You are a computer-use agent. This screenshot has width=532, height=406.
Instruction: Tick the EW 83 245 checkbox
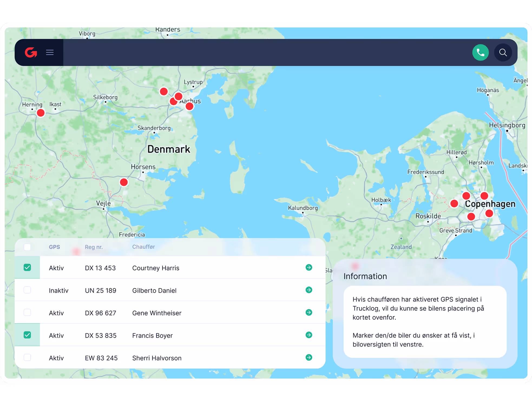tap(27, 358)
